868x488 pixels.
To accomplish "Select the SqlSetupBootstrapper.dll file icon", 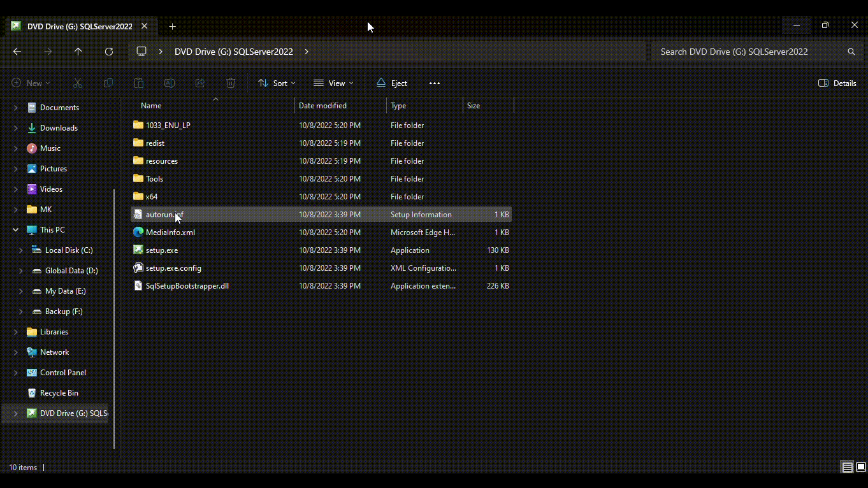I will pos(138,285).
